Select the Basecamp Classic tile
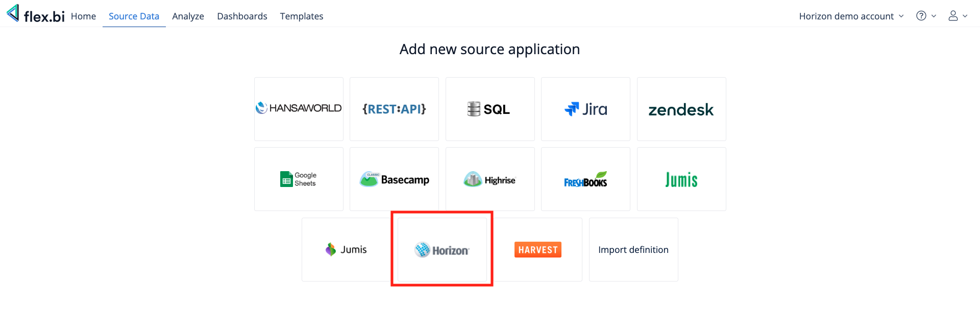The height and width of the screenshot is (327, 980). tap(394, 179)
